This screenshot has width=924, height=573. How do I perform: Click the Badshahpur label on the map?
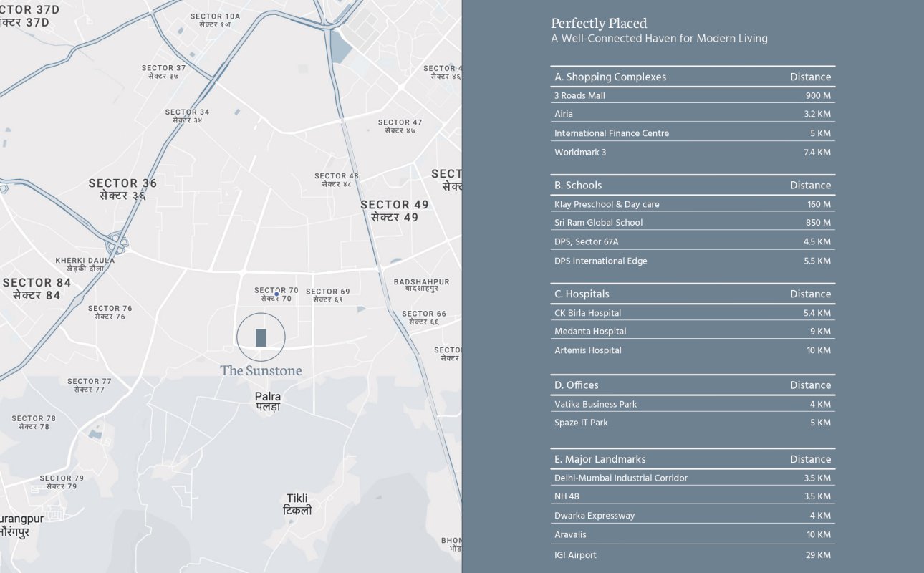(x=421, y=285)
